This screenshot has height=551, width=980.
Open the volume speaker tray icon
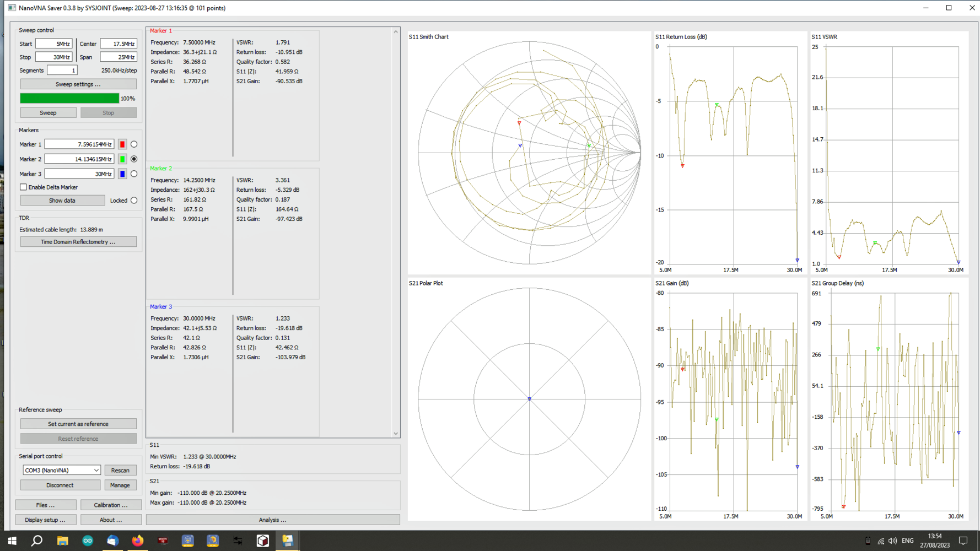[x=893, y=541]
